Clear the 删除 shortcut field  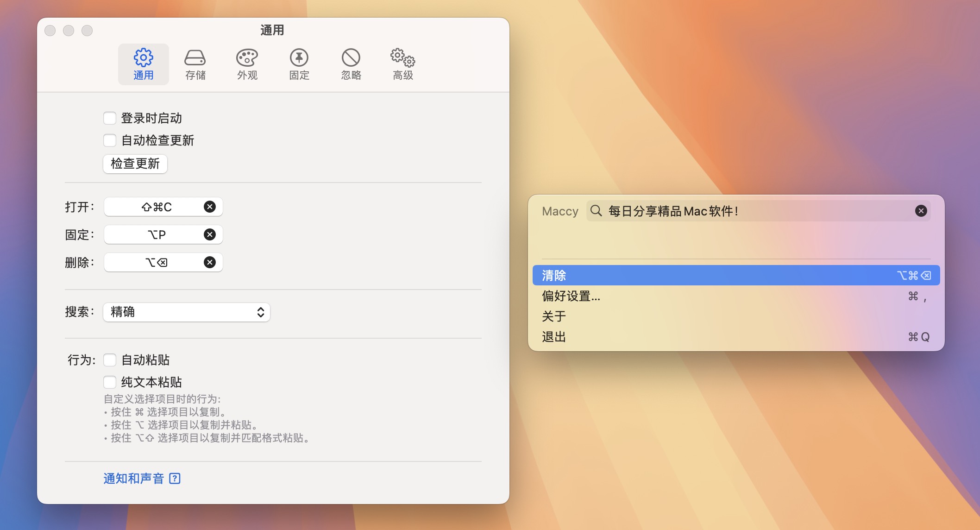209,262
